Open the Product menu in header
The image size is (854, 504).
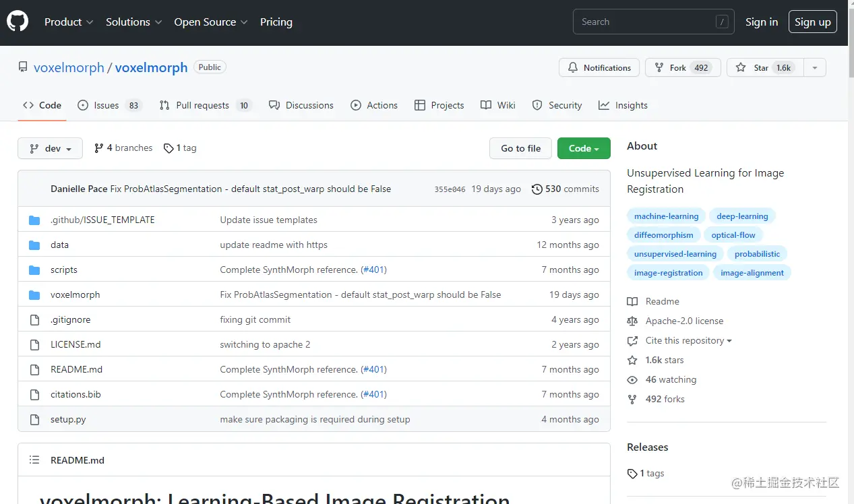click(x=69, y=22)
